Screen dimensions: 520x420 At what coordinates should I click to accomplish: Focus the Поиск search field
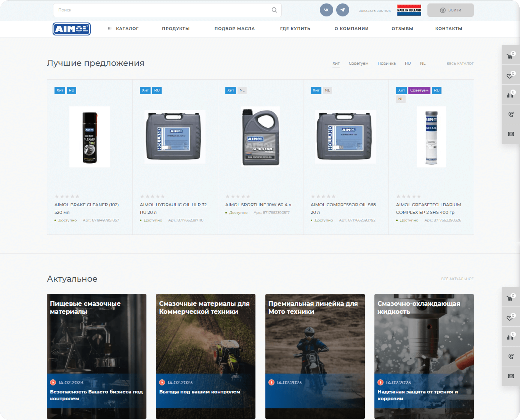(167, 10)
